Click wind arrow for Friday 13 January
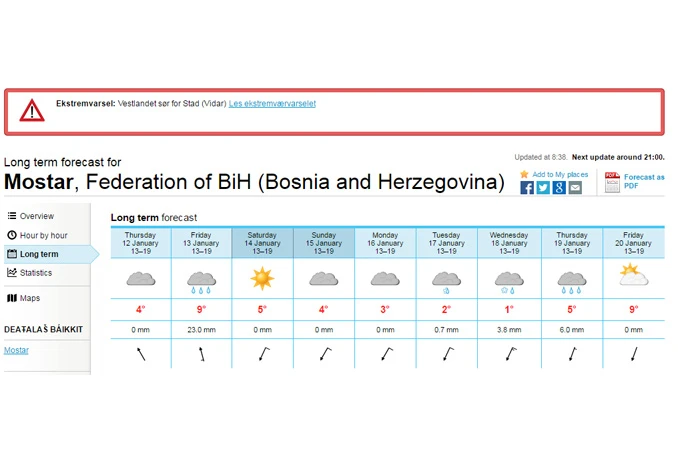 pyautogui.click(x=201, y=354)
